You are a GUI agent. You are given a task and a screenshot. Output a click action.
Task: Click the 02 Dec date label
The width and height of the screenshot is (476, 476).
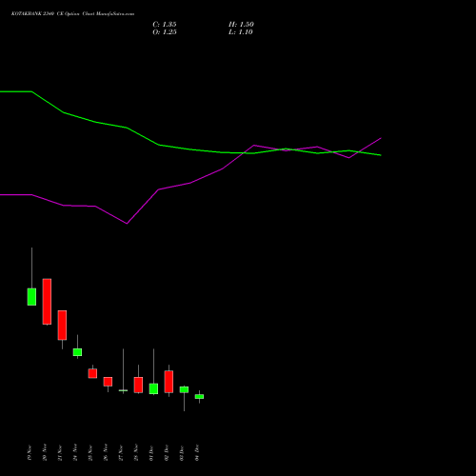(x=167, y=452)
